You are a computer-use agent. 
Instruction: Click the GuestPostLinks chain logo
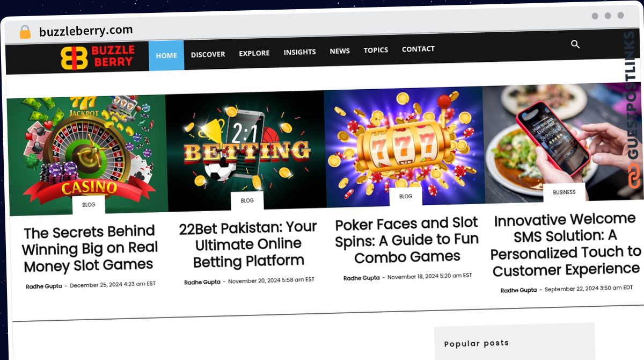[x=633, y=175]
